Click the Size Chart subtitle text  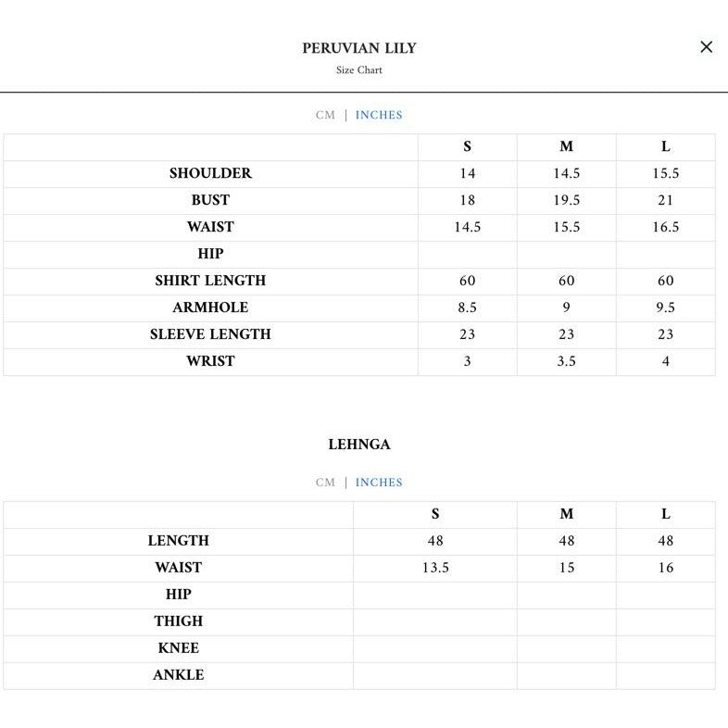(359, 70)
